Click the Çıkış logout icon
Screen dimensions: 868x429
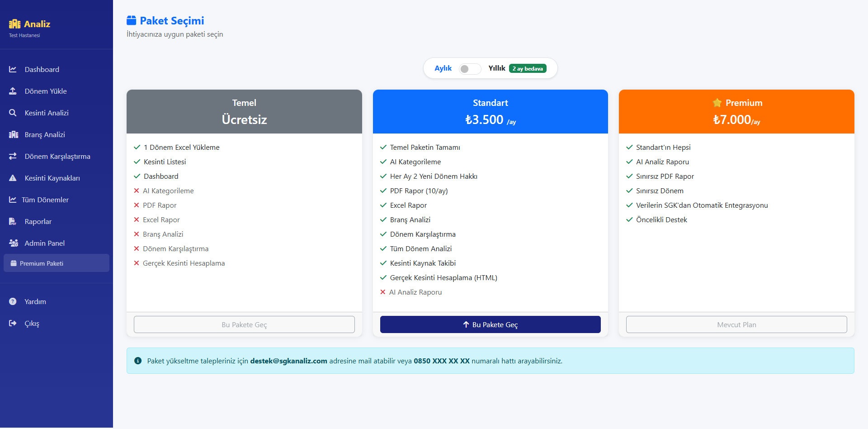click(x=13, y=323)
